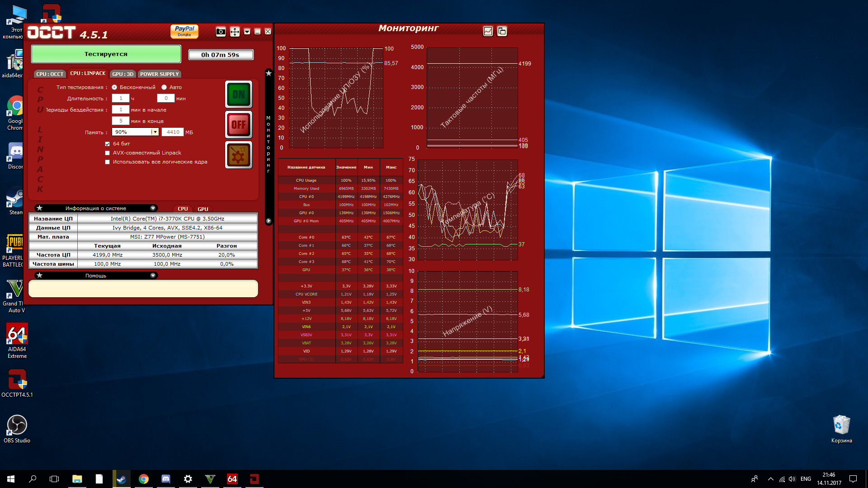
Task: Uncheck the 64 бит checkbox
Action: 108,144
